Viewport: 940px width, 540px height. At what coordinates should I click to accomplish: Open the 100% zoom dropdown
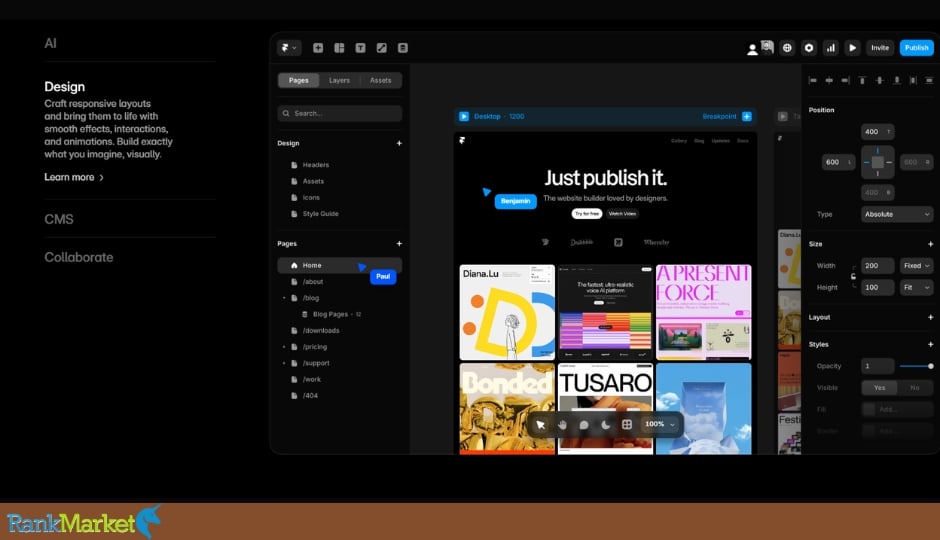(x=659, y=425)
